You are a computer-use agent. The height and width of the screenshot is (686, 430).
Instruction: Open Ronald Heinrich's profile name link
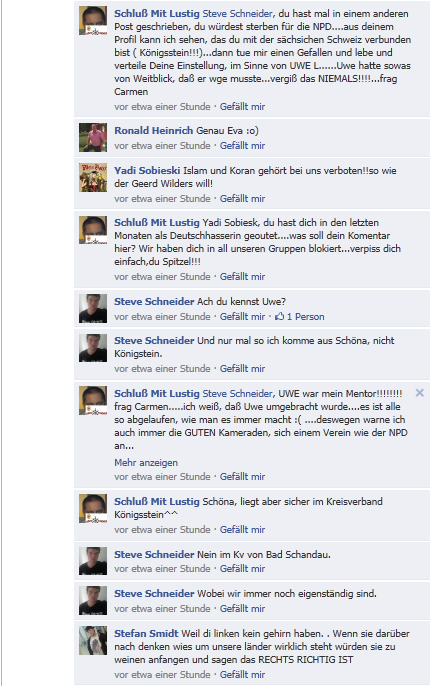click(154, 130)
